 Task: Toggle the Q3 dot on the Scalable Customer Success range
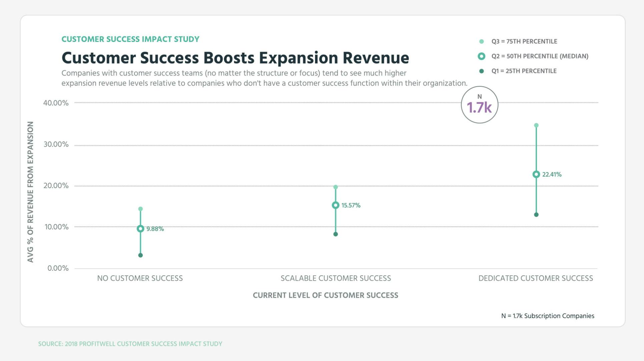336,187
